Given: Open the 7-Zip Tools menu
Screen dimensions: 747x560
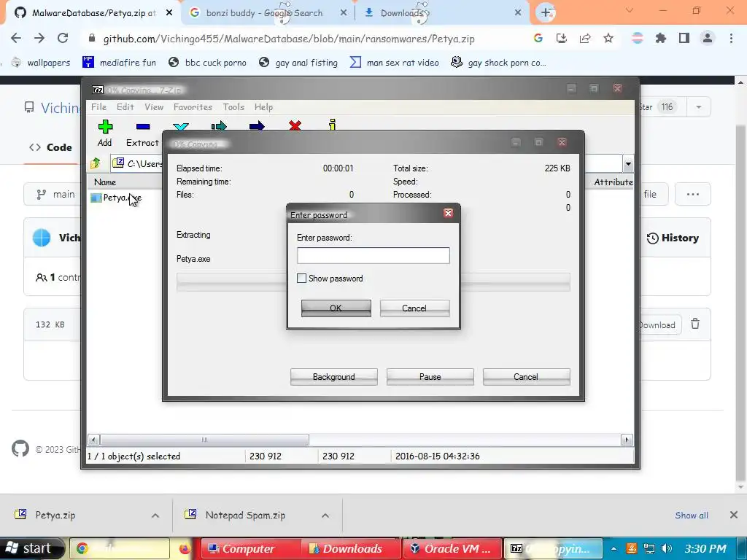Looking at the screenshot, I should click(x=233, y=107).
